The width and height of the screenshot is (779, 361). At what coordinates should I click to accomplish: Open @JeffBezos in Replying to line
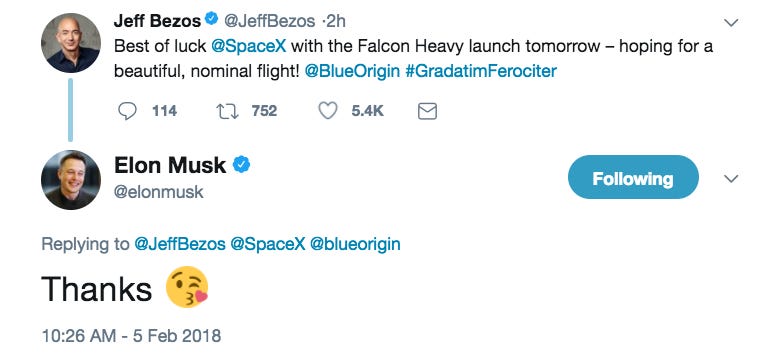[180, 244]
